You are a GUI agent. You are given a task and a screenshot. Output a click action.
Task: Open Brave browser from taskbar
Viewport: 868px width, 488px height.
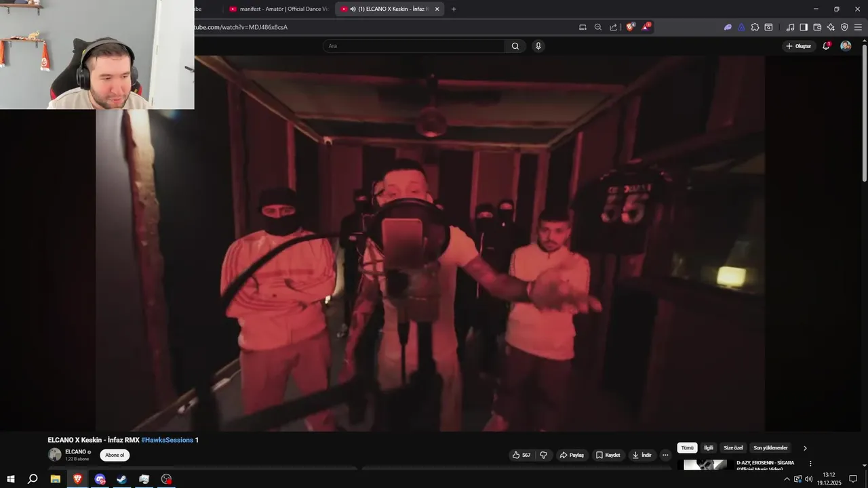(x=78, y=479)
